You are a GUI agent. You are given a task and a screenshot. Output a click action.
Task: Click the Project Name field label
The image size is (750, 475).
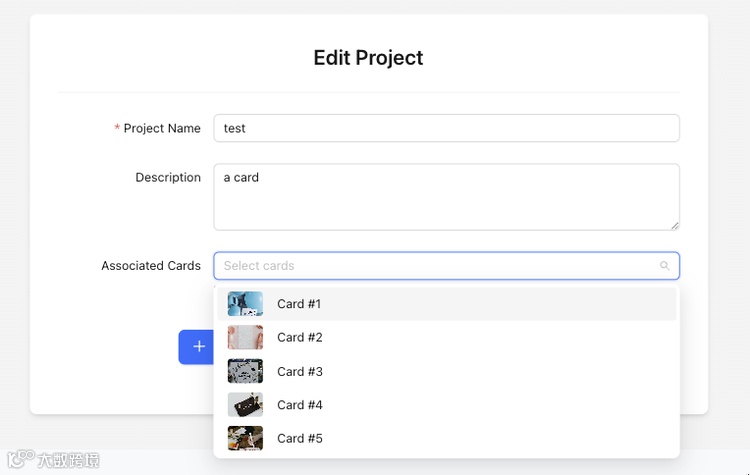(161, 128)
